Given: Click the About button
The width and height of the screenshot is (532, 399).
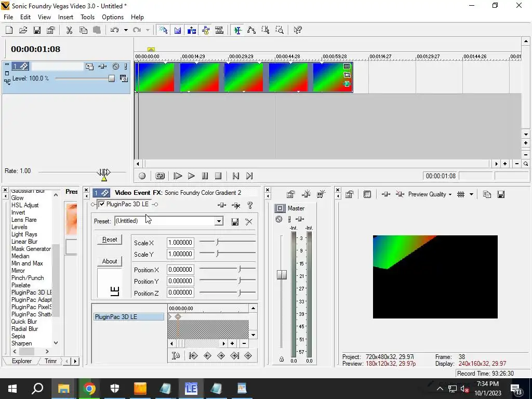Looking at the screenshot, I should (110, 261).
